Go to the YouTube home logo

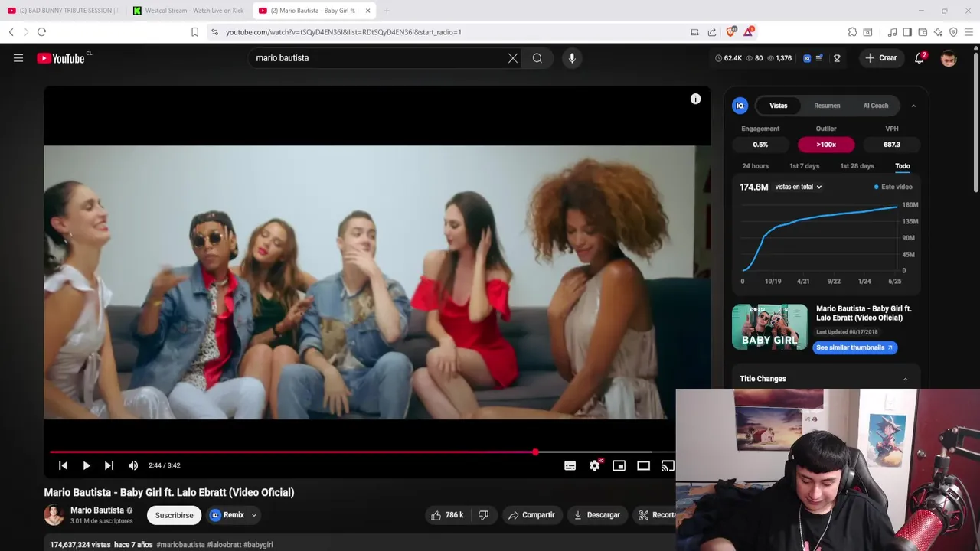click(61, 58)
